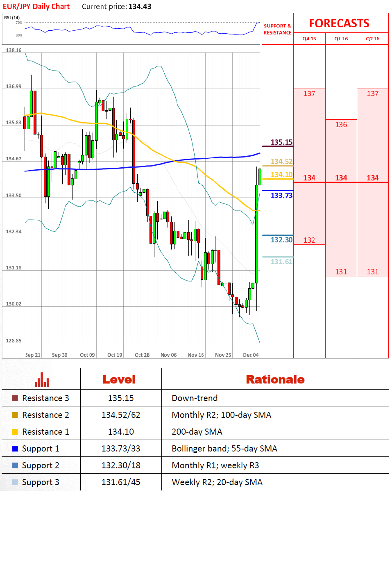Viewport: 392px width, 561px height.
Task: Click the Bollinger band; 55-day SMA rationale
Action: coord(224,449)
